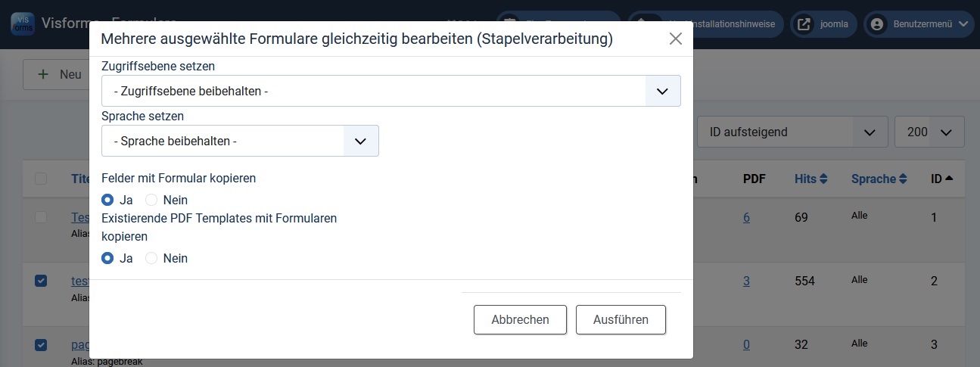980x367 pixels.
Task: Sort table by ID column
Action: [x=942, y=179]
